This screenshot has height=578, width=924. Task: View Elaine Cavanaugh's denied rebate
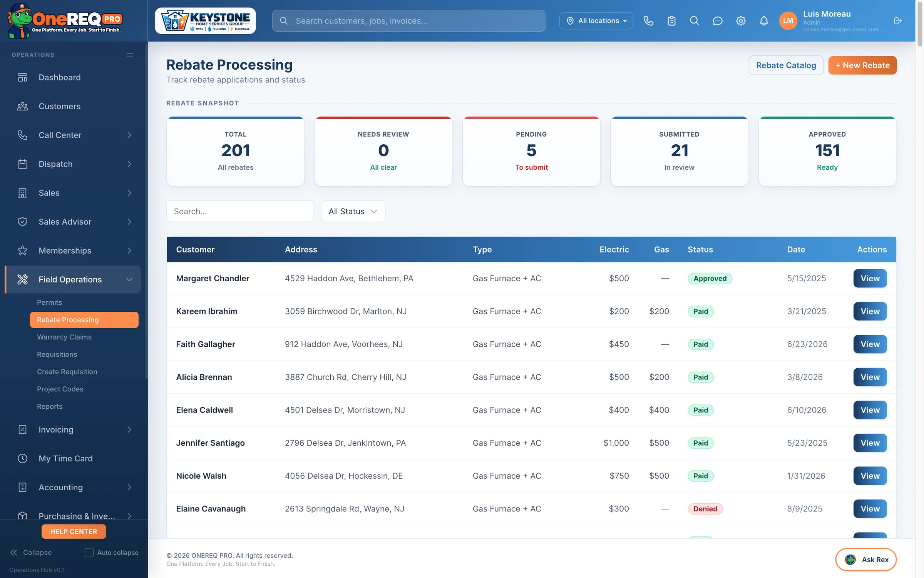click(x=870, y=509)
